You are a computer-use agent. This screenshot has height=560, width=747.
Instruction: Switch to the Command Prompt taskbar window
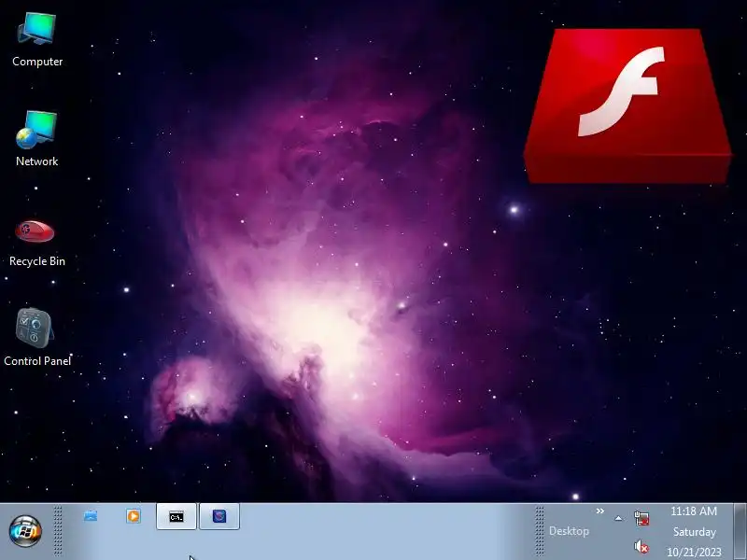[x=176, y=517]
